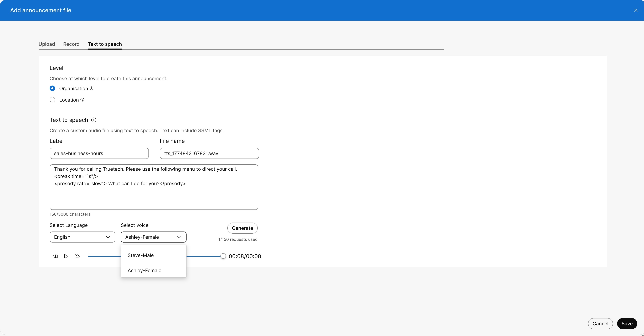Click the sales-business-hours Label field
The height and width of the screenshot is (336, 644).
[x=99, y=153]
